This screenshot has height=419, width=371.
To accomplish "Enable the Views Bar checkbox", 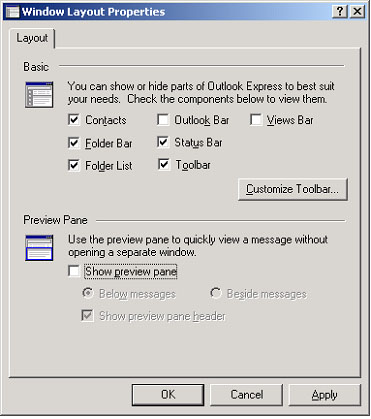I will (256, 120).
